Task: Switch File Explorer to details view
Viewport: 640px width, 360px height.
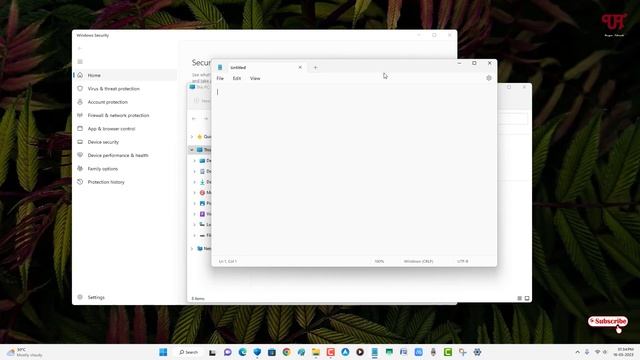Action: (x=520, y=298)
